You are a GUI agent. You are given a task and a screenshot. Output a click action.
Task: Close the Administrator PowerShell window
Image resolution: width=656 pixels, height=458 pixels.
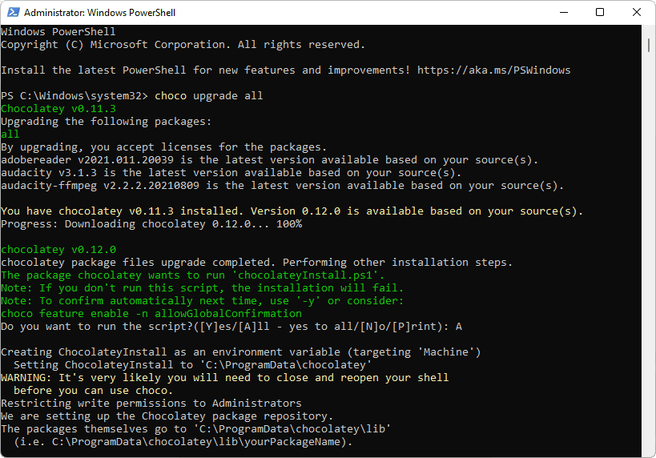[636, 12]
